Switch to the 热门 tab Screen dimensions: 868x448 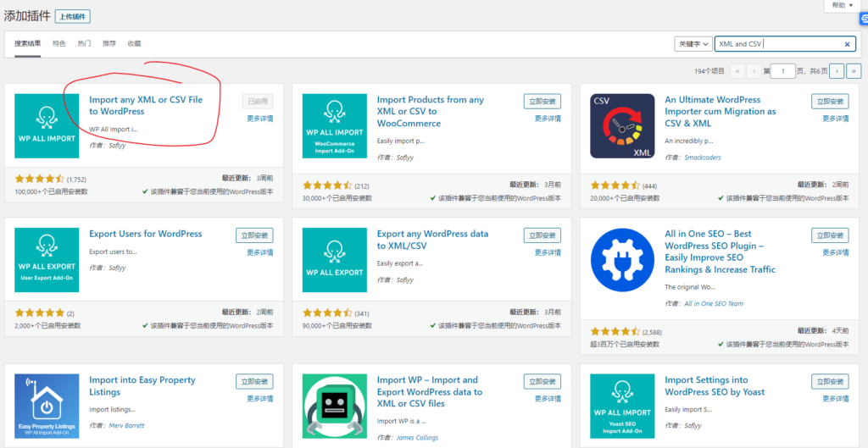pyautogui.click(x=84, y=43)
